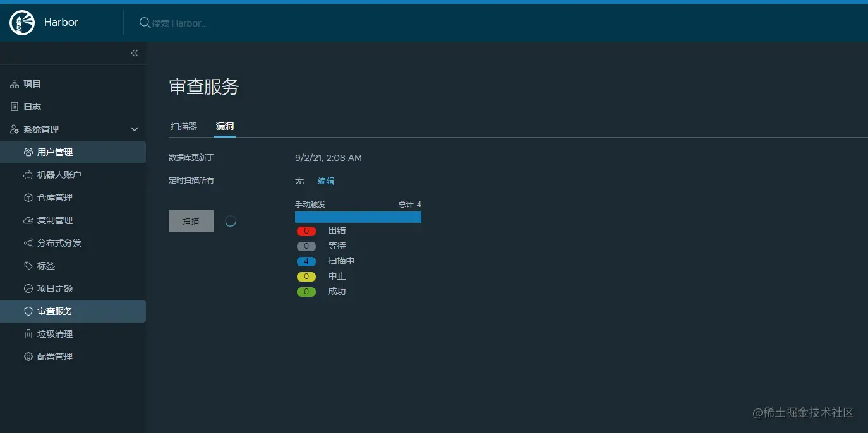Click the 用户管理 users icon

point(28,152)
